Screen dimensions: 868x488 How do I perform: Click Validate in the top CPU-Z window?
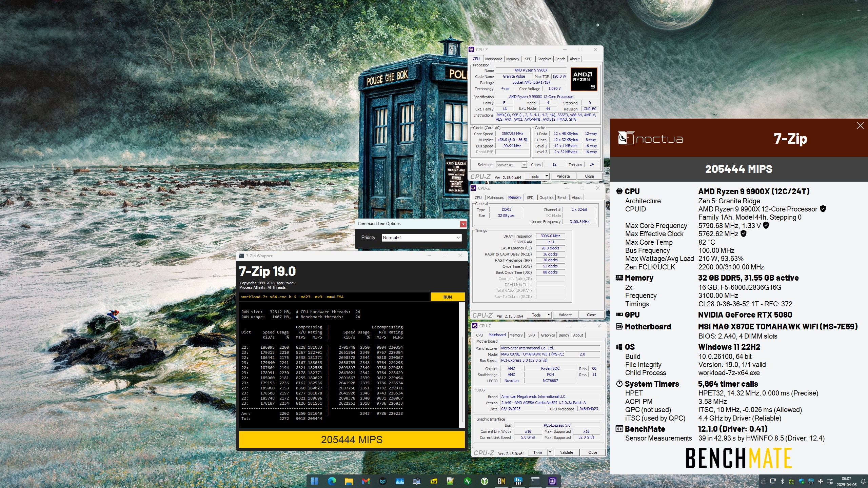[x=563, y=176]
